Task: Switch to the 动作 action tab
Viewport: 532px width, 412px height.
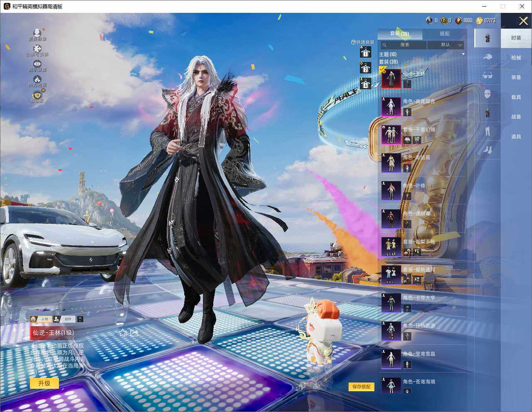Action: [x=64, y=319]
